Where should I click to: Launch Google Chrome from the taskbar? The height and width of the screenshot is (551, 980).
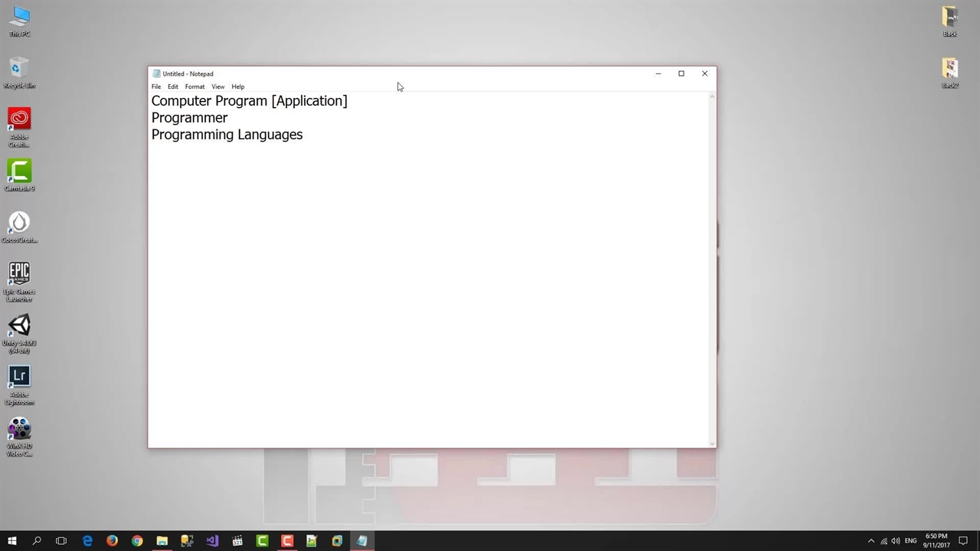click(137, 541)
